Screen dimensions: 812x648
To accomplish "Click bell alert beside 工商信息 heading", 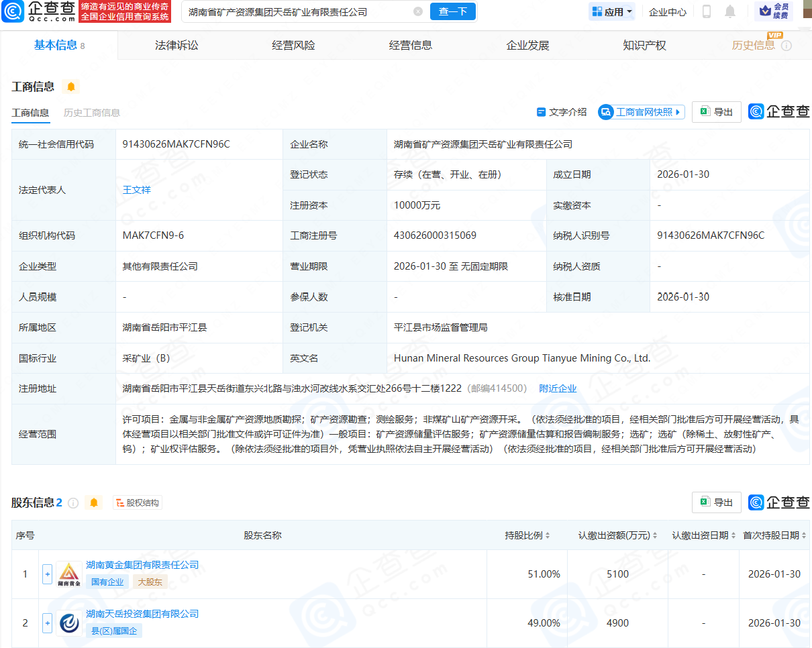I will 70,87.
